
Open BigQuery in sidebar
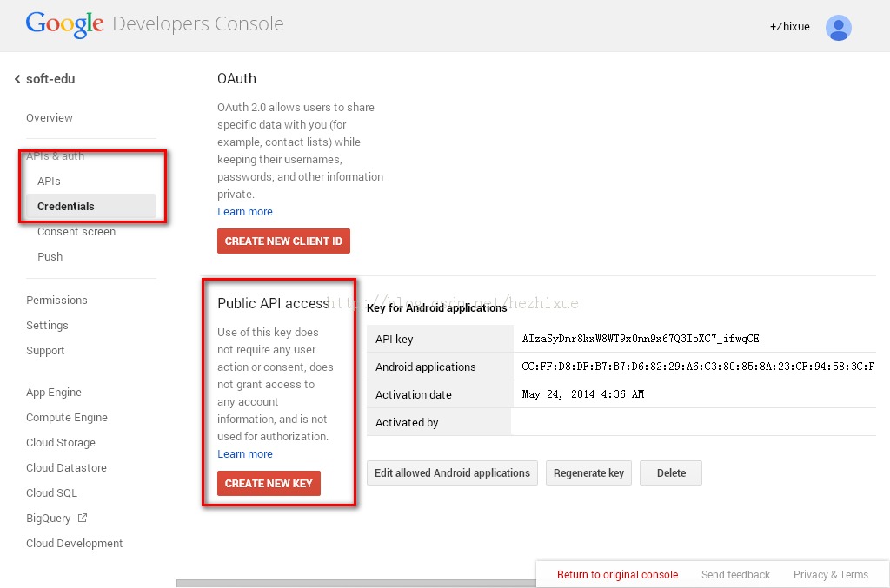49,519
